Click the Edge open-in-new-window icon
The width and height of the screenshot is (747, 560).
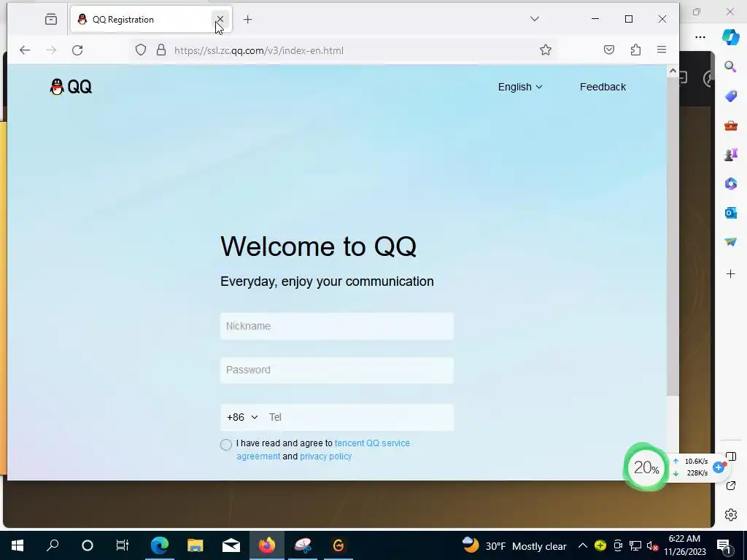[730, 486]
